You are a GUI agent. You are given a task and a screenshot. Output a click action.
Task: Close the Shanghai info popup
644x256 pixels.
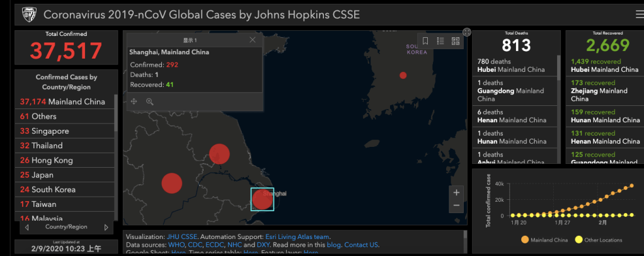click(253, 40)
